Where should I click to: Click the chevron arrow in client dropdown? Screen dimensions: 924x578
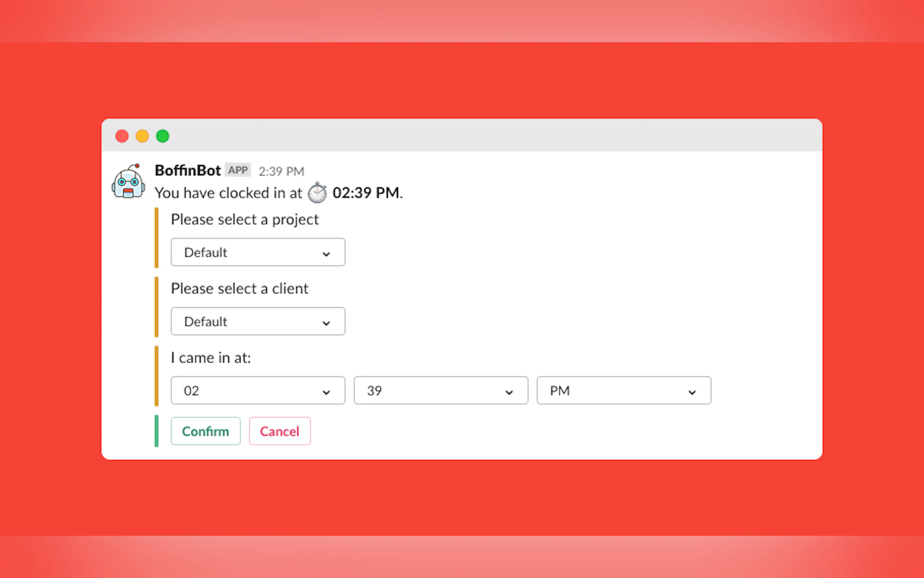click(326, 323)
